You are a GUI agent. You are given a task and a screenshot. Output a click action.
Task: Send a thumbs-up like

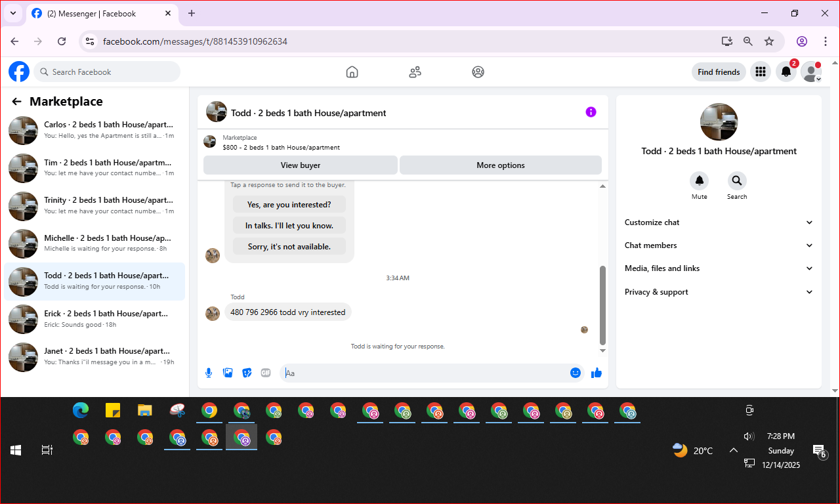click(597, 373)
